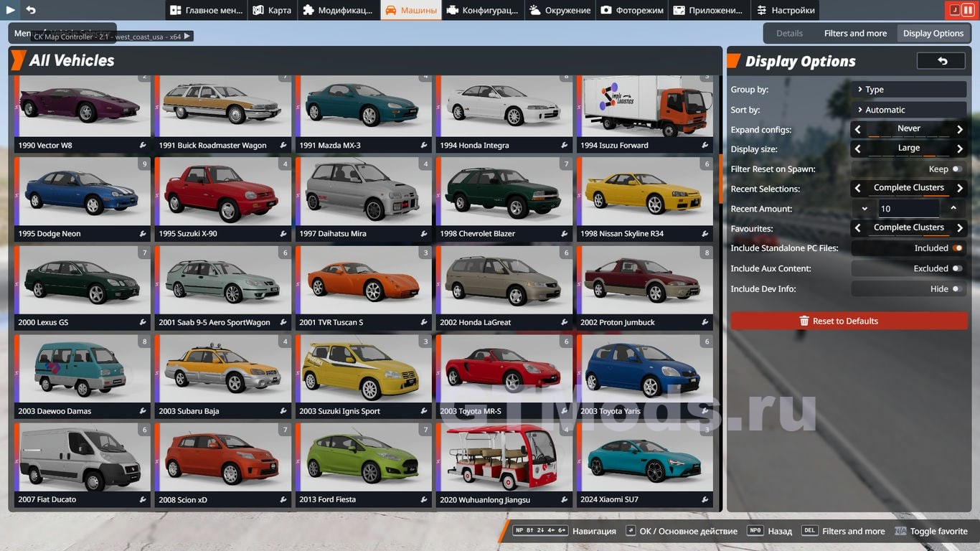
Task: Enable Include Aux Content toggle
Action: (x=956, y=268)
